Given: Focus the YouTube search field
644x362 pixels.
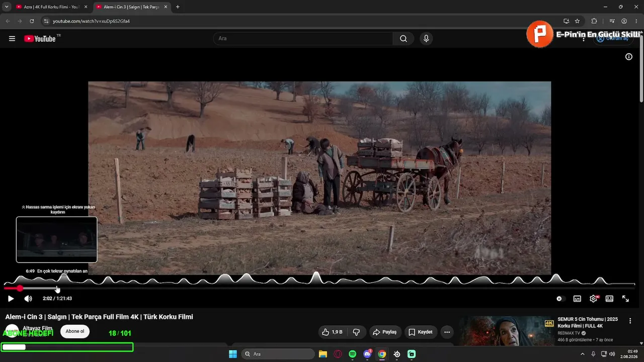Looking at the screenshot, I should click(x=303, y=39).
